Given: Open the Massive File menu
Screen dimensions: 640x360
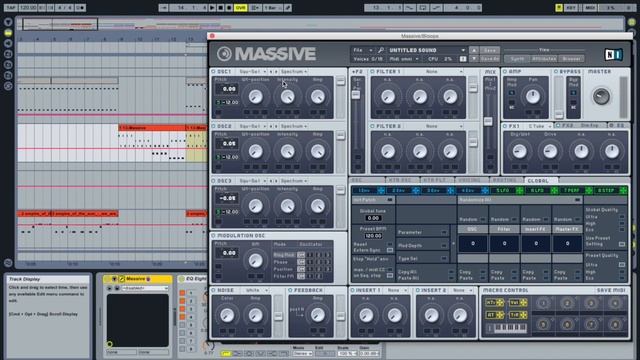Looking at the screenshot, I should pos(362,50).
